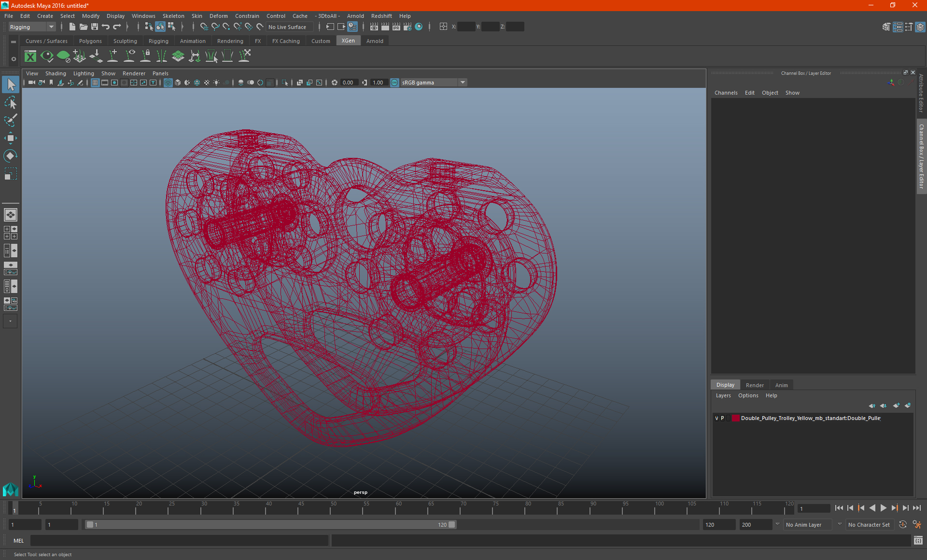Toggle visibility of Double_Pulley_Trolley layer
The width and height of the screenshot is (927, 560).
point(715,418)
